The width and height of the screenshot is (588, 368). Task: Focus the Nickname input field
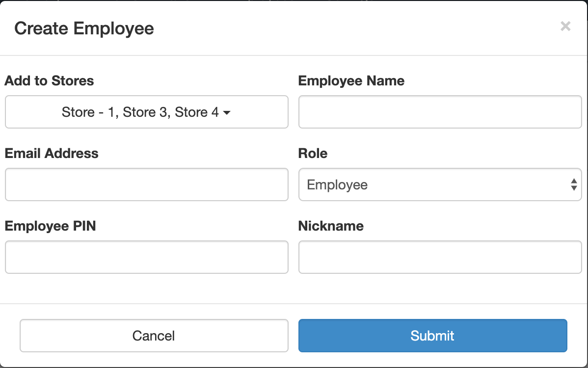coord(440,257)
